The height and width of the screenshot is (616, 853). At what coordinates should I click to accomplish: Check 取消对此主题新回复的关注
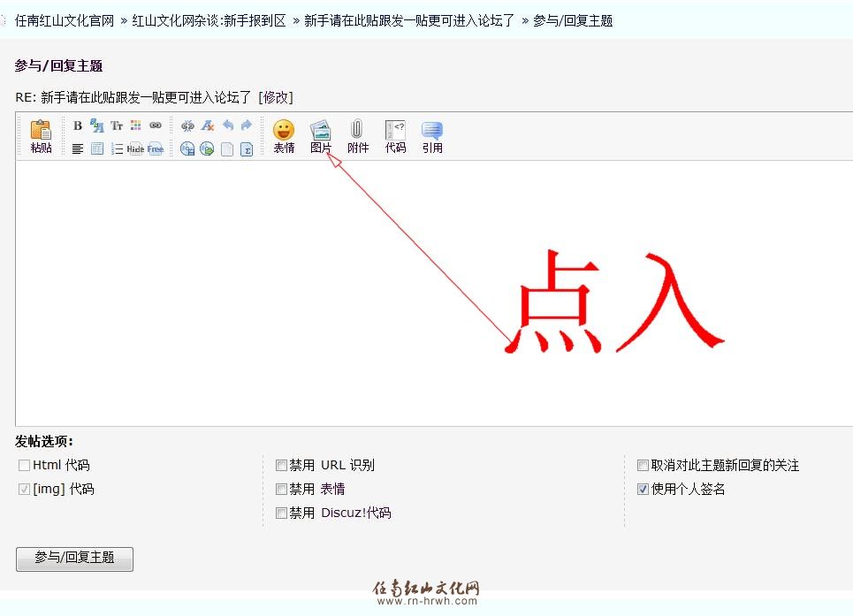643,466
